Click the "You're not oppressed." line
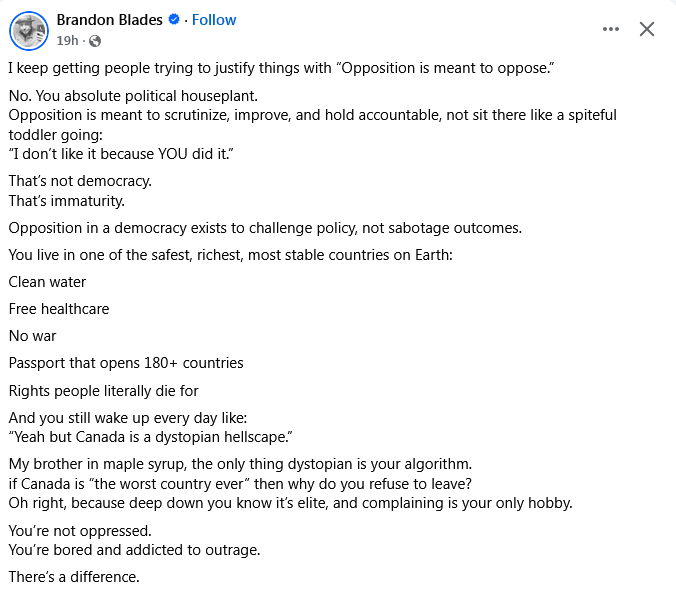This screenshot has height=591, width=676. (x=80, y=530)
